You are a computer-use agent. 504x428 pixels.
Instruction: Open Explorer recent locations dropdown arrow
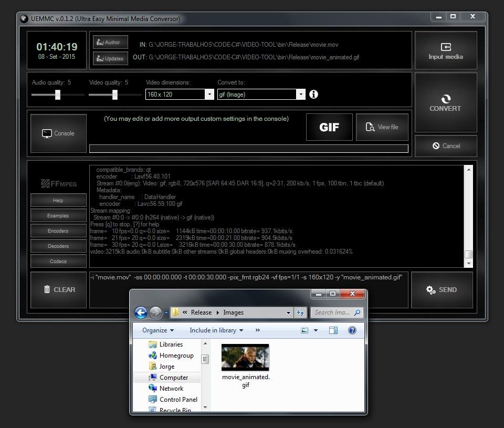[166, 312]
